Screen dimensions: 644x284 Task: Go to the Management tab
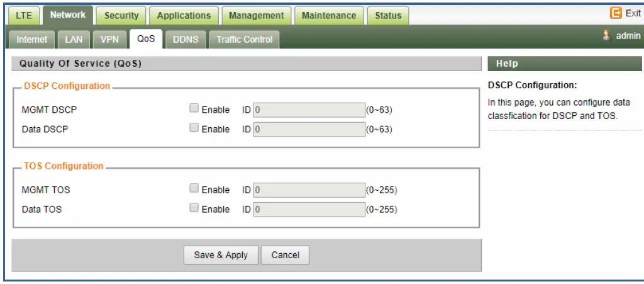pyautogui.click(x=256, y=16)
